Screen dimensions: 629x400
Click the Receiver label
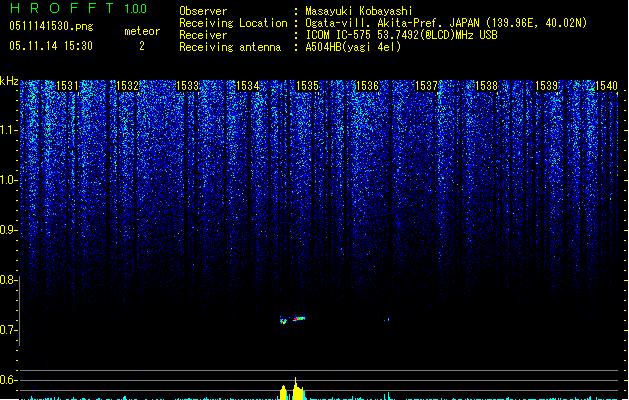[x=203, y=35]
